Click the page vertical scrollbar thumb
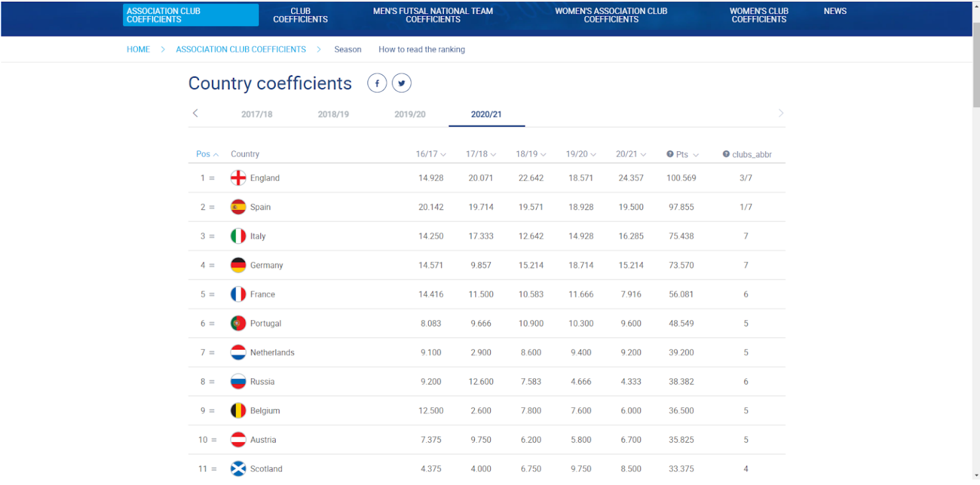Viewport: 980px width, 485px height. click(x=976, y=64)
